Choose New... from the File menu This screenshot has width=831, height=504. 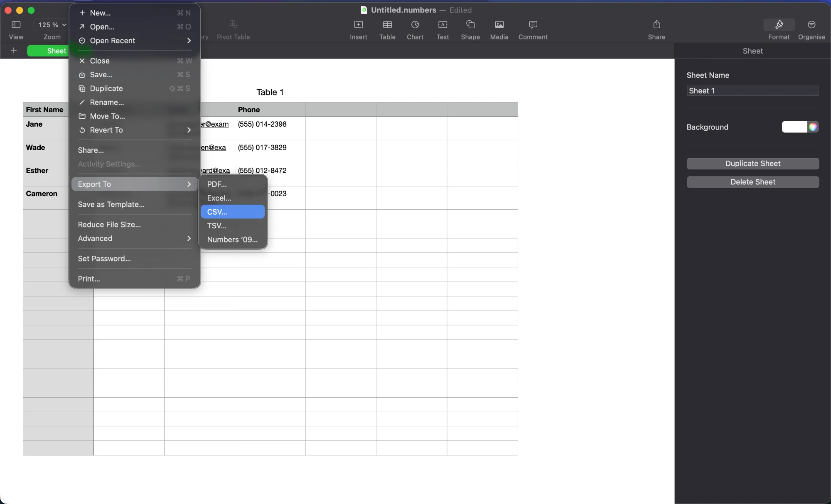(x=135, y=13)
